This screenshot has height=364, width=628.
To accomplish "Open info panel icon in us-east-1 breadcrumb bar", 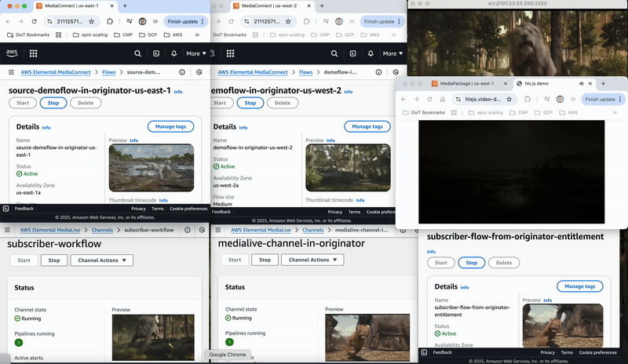I will (x=182, y=72).
